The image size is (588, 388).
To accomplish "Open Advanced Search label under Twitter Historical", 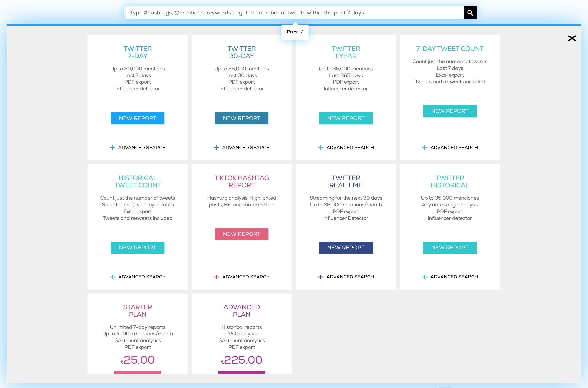I will 454,277.
